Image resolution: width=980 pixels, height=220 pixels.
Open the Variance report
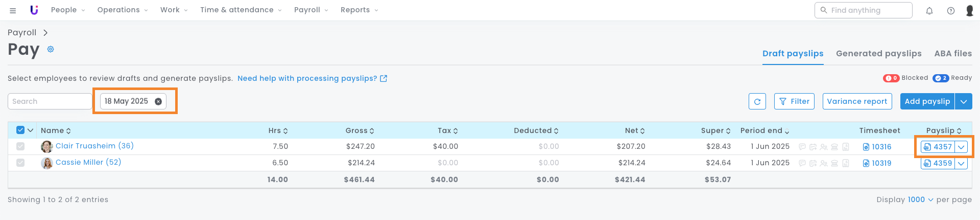click(x=857, y=101)
